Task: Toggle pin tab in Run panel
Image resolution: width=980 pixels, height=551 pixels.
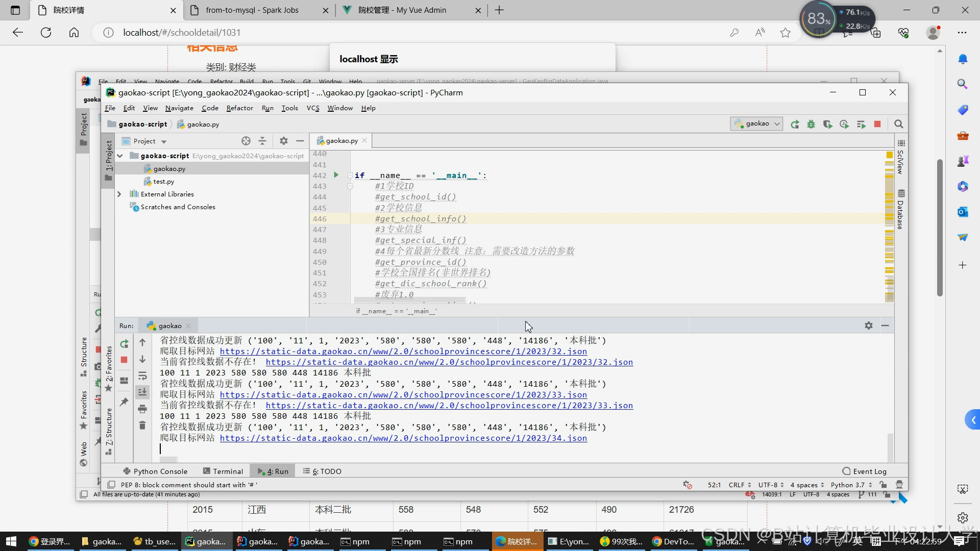Action: pos(124,402)
